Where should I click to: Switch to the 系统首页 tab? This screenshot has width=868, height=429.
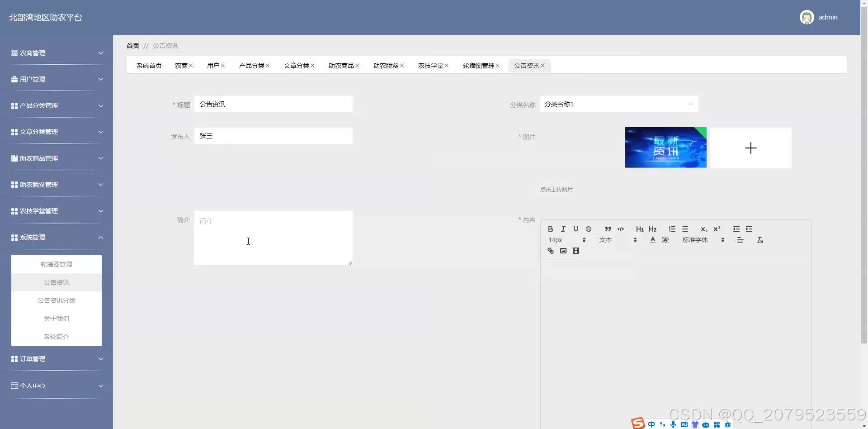coord(149,65)
